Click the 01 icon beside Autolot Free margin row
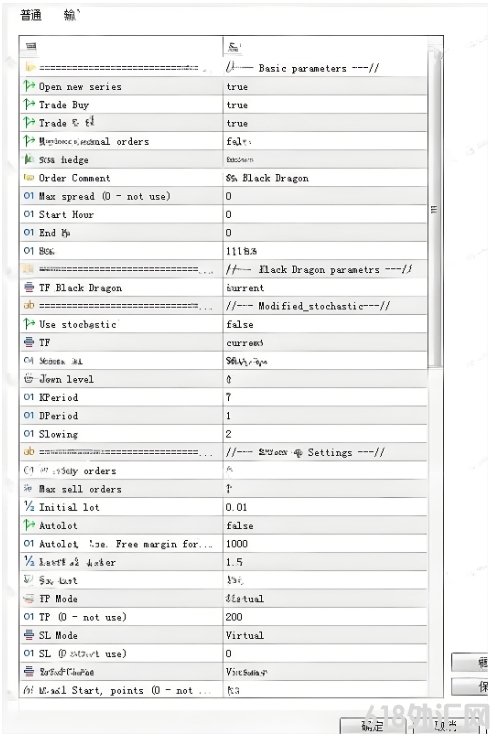 [x=29, y=544]
